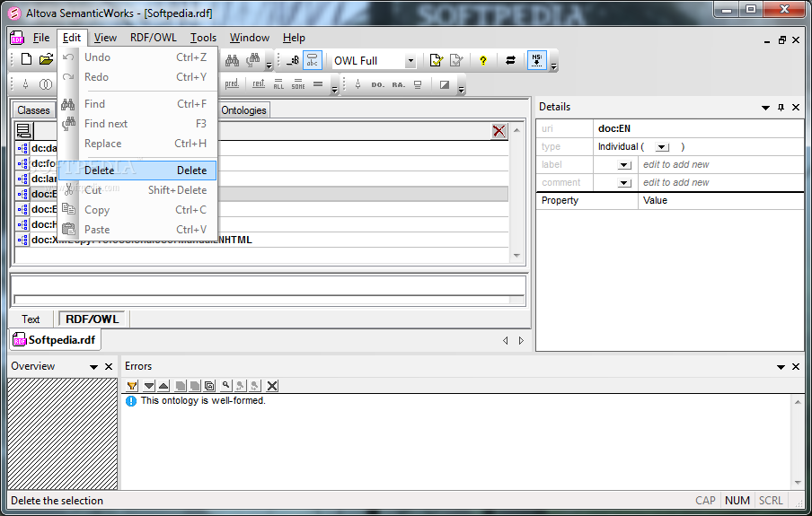Choose Paste from the Edit menu

(x=137, y=229)
